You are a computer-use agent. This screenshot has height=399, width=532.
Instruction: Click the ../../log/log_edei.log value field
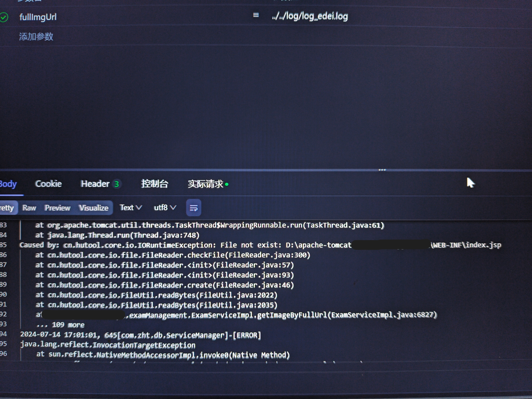click(310, 16)
